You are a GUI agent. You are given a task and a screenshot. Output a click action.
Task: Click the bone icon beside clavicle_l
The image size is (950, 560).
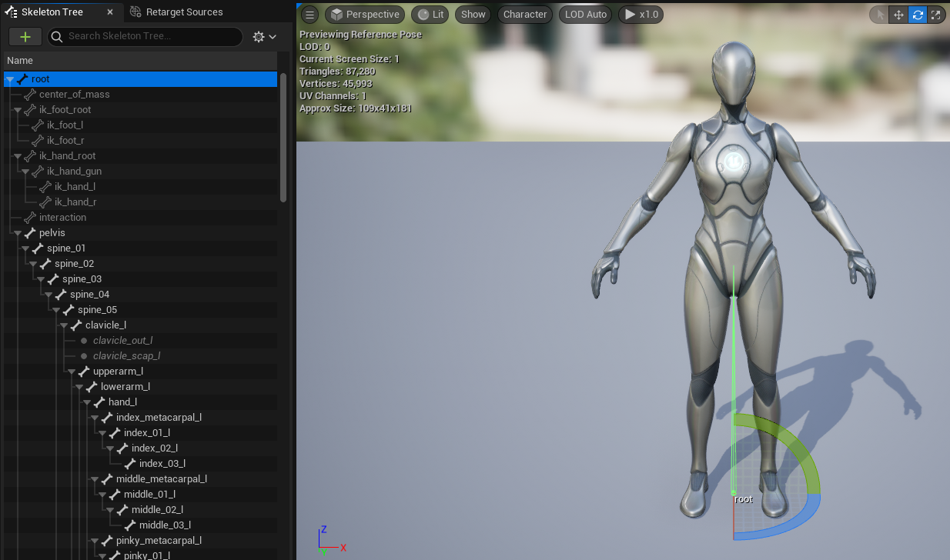click(x=76, y=325)
